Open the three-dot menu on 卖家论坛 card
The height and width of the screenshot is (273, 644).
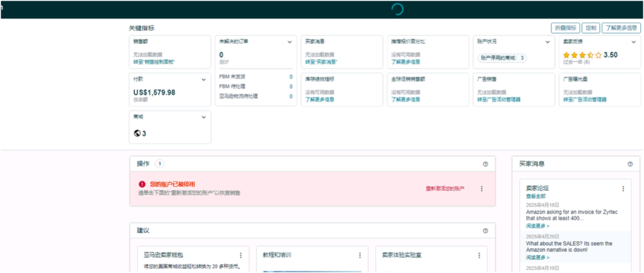click(623, 189)
